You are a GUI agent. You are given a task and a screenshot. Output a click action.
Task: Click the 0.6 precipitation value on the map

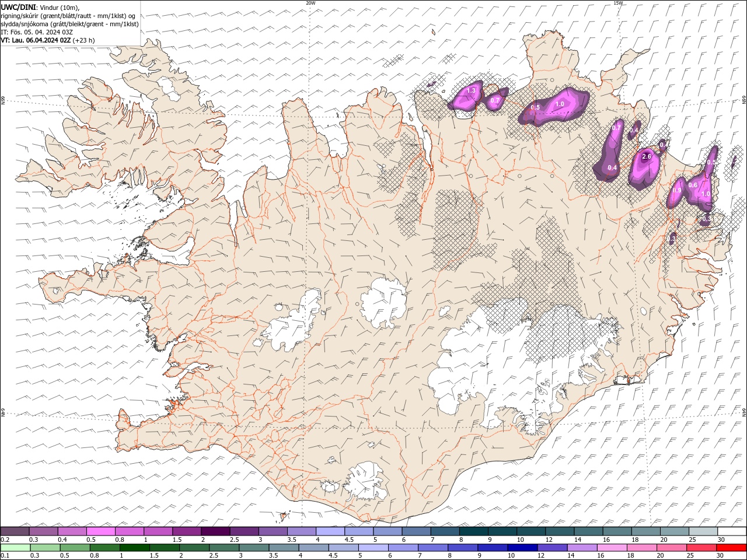[693, 185]
